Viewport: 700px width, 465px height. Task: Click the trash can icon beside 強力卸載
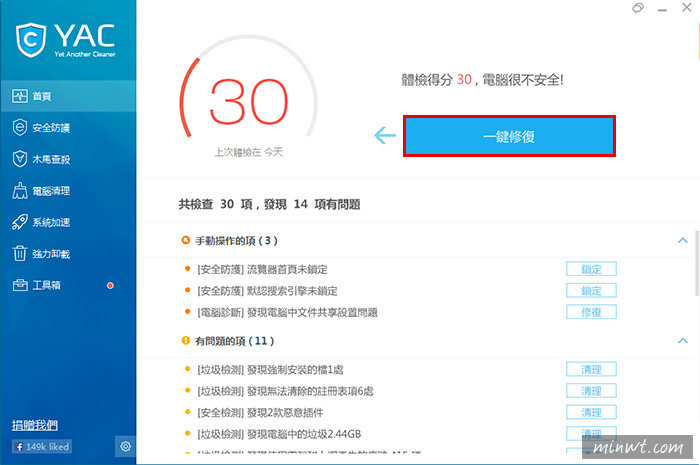[x=20, y=253]
